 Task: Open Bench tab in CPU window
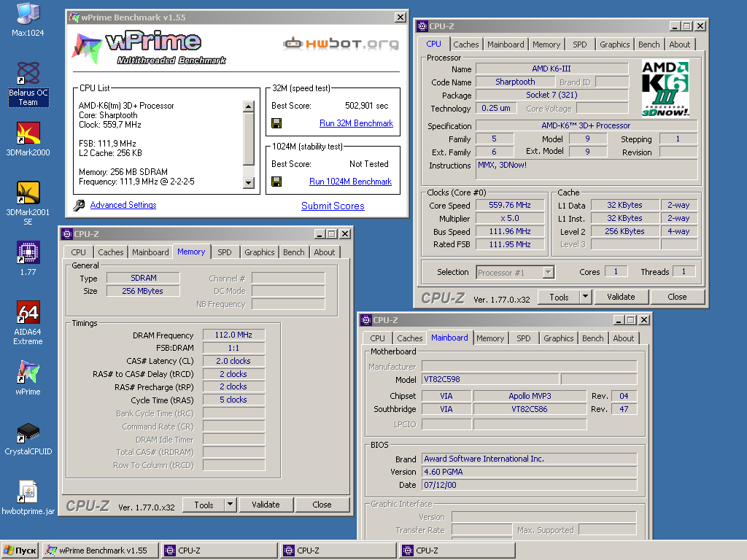tap(649, 44)
